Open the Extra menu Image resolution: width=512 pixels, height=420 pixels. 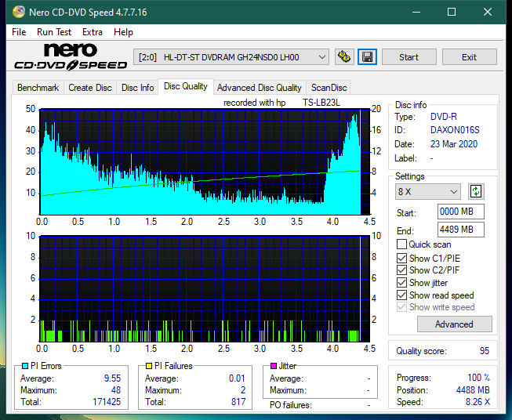93,32
